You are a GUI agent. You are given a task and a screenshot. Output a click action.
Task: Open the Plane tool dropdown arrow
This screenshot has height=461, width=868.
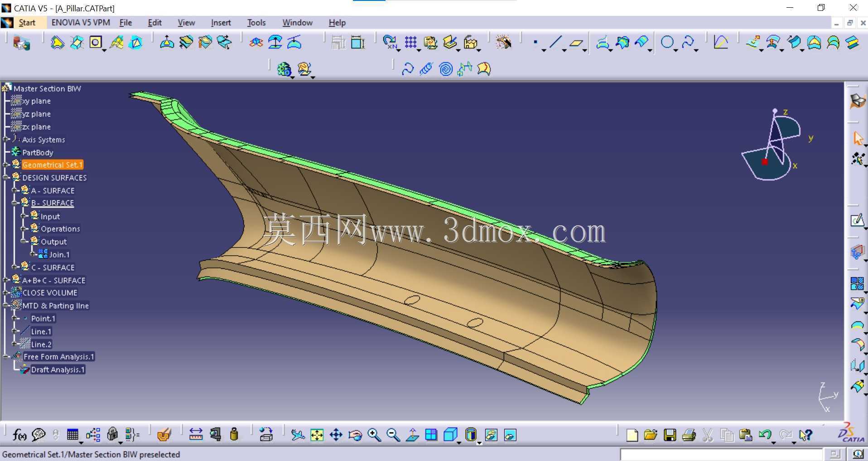tap(585, 50)
